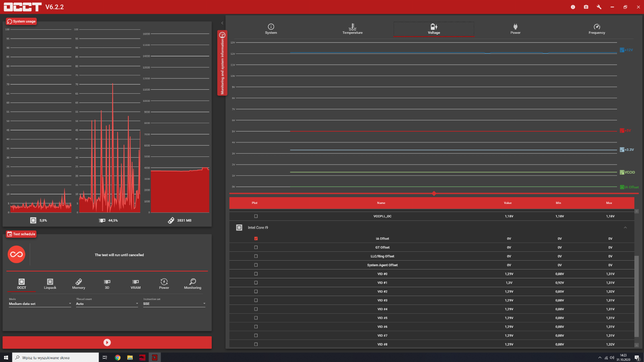The height and width of the screenshot is (362, 644).
Task: Check the VID #2 plot checkbox
Action: (256, 292)
